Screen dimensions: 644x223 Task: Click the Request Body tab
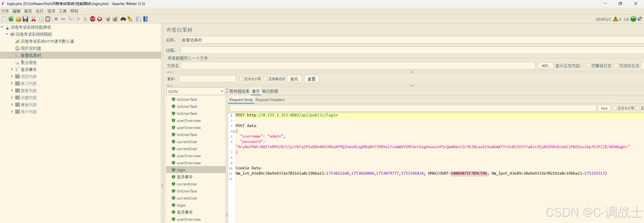point(241,100)
